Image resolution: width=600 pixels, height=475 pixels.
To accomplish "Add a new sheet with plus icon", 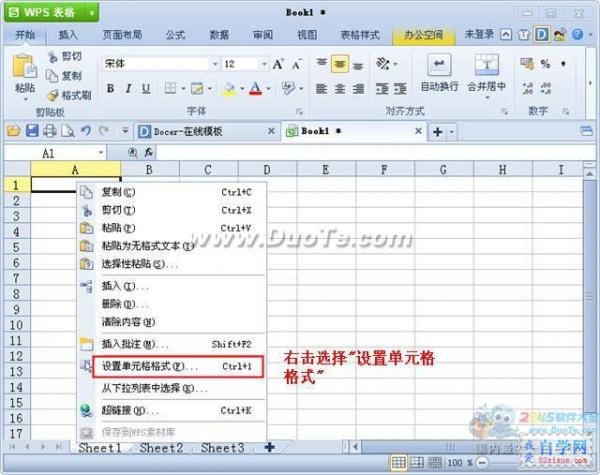I will point(269,447).
